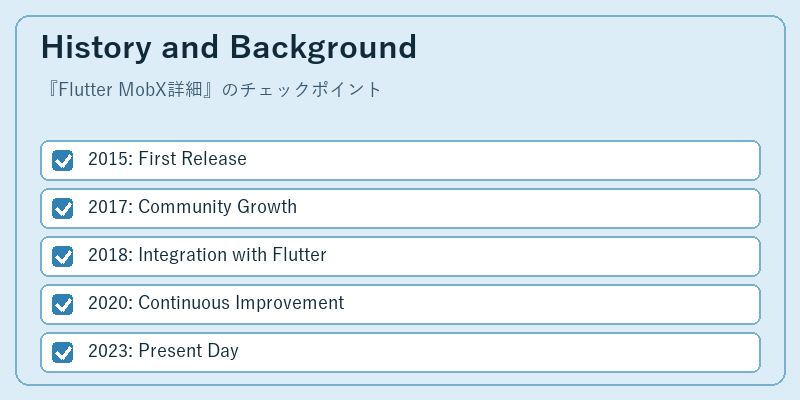Screen dimensions: 800x400
Task: Click the '2023: Present Day' label text
Action: click(163, 351)
